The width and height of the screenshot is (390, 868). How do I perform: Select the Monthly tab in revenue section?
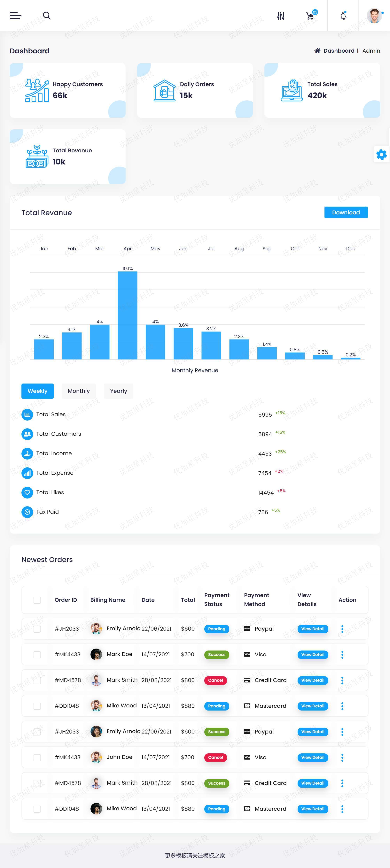78,391
